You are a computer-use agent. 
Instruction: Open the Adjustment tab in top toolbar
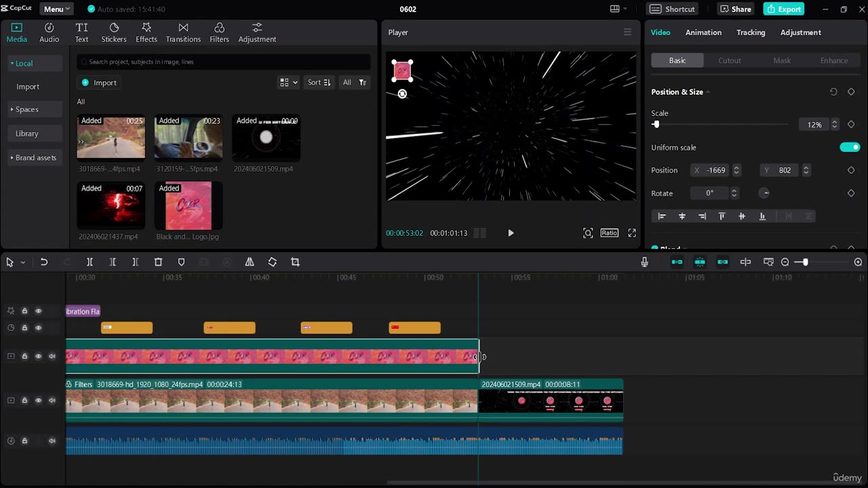click(257, 33)
